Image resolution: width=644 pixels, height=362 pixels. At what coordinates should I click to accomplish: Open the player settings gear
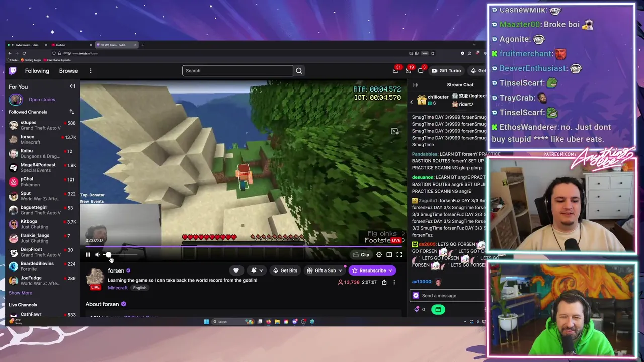pyautogui.click(x=379, y=255)
